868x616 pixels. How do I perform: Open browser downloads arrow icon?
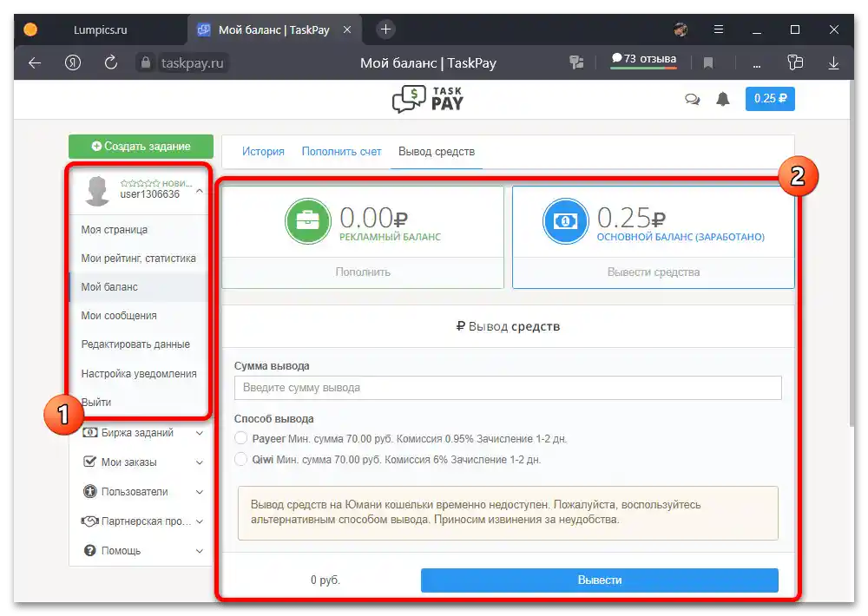coord(833,63)
